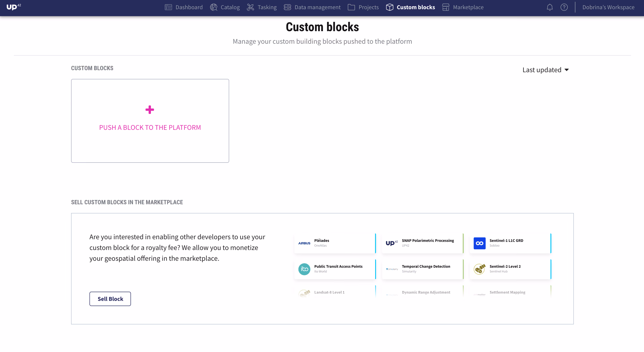644x352 pixels.
Task: Click the Push a block to the platform link
Action: point(150,128)
